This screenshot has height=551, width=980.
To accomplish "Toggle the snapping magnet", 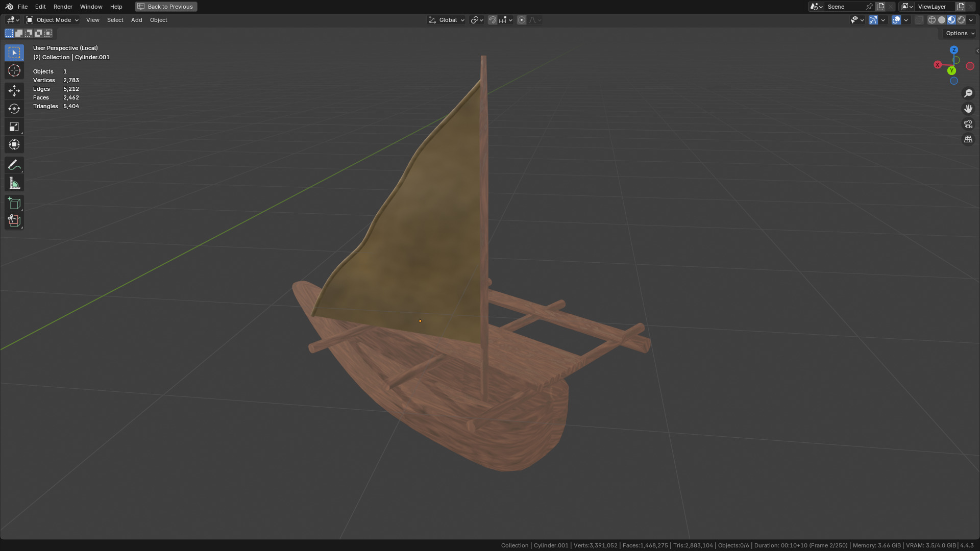I will point(493,20).
